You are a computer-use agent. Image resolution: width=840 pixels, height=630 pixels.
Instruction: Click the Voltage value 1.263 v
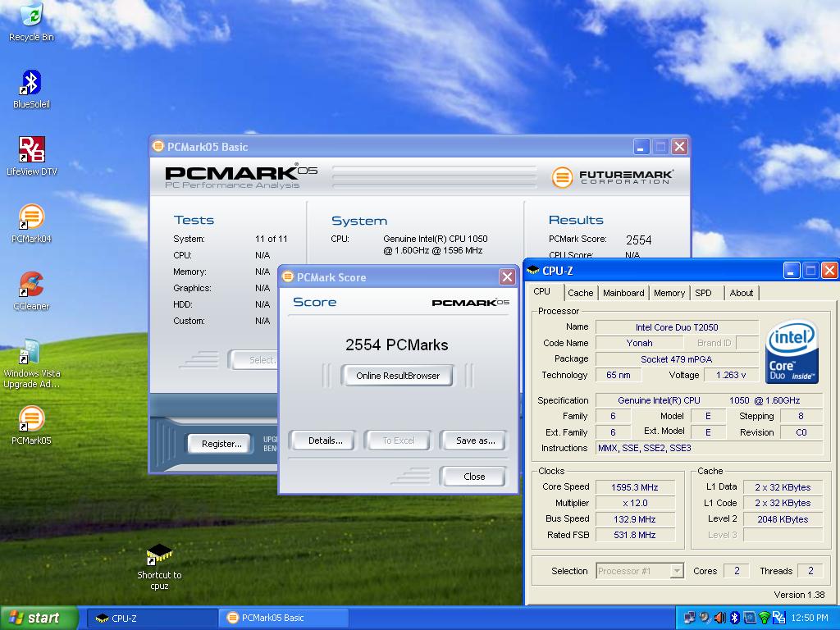(731, 375)
